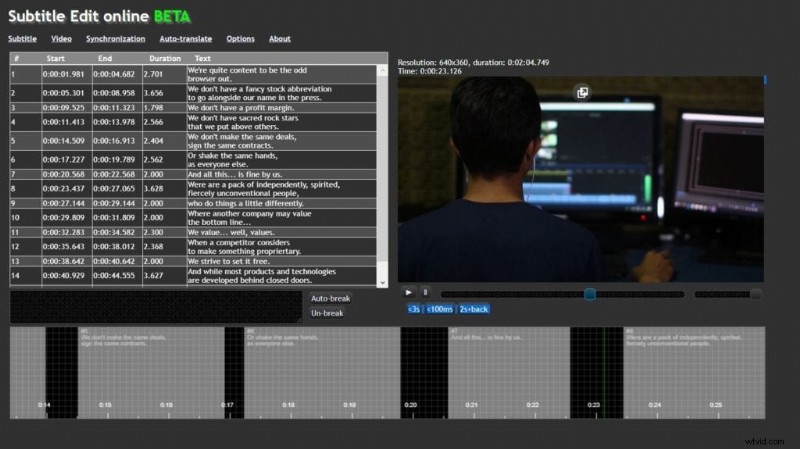
Task: Click the Text column header
Action: [x=203, y=59]
